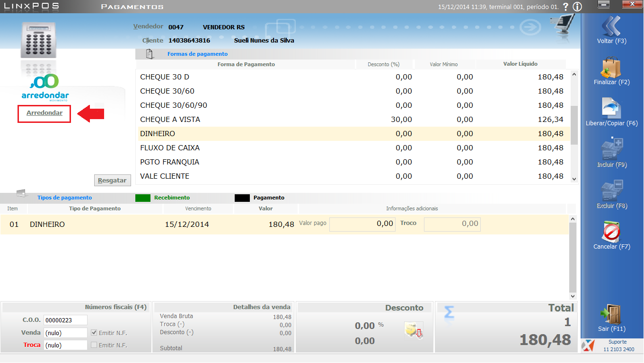Select DINHEIRO in Formas de pagamento list
This screenshot has width=644, height=363.
[x=353, y=133]
